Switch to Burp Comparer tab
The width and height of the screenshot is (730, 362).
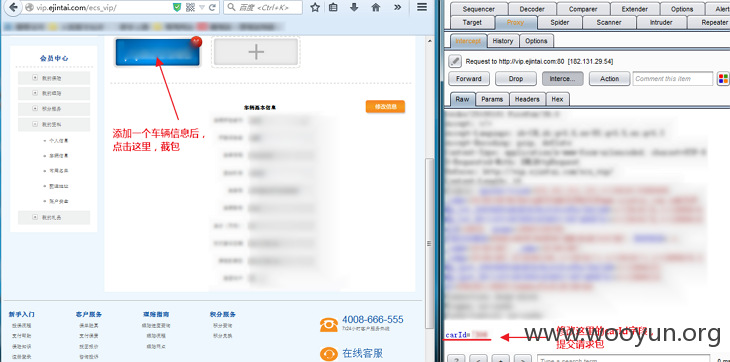click(x=582, y=9)
